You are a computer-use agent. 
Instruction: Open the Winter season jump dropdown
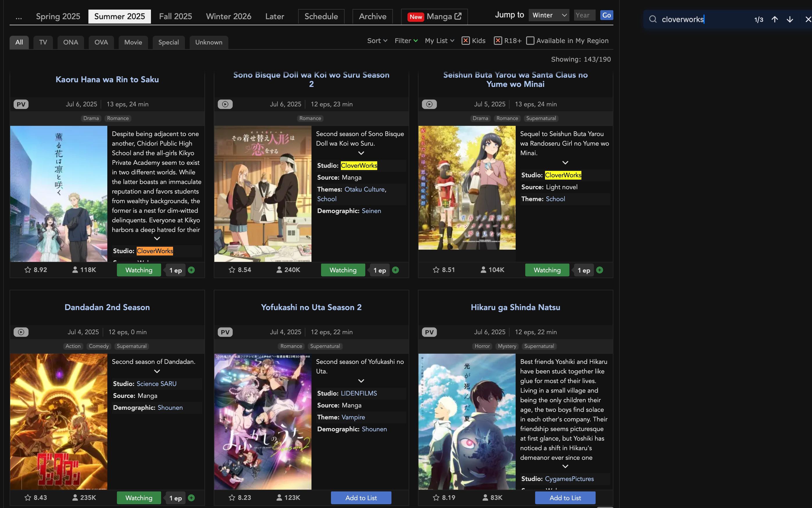tap(549, 15)
